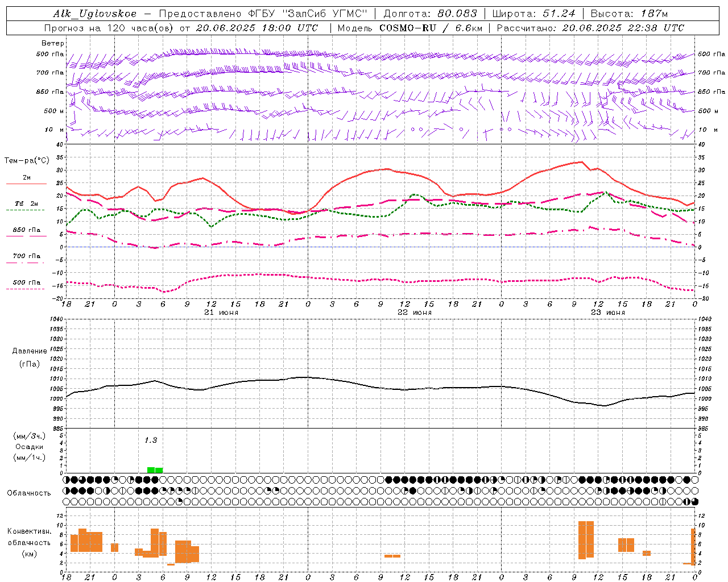Image resolution: width=728 pixels, height=582 pixels.
Task: Click the 'Ветер' wind section label
Action: 52,43
